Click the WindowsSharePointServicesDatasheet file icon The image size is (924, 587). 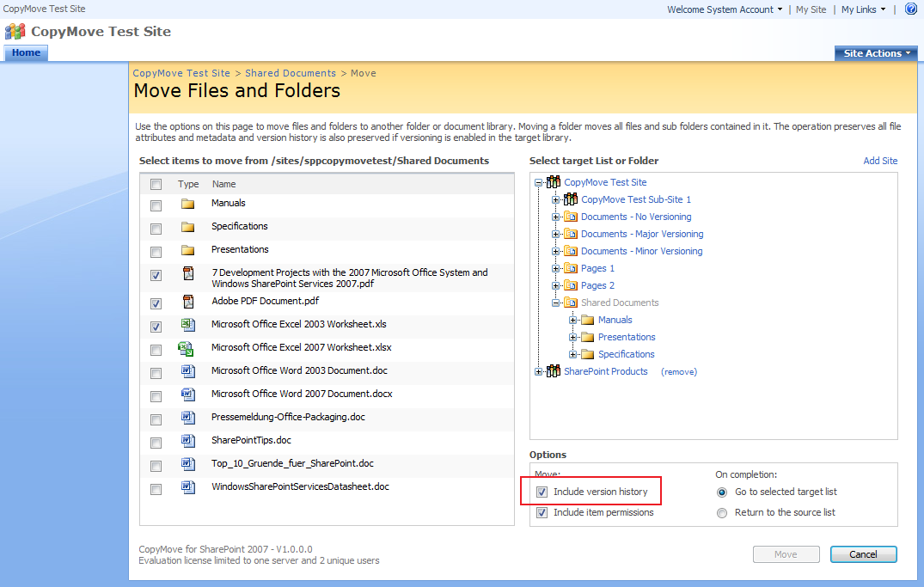click(x=188, y=487)
